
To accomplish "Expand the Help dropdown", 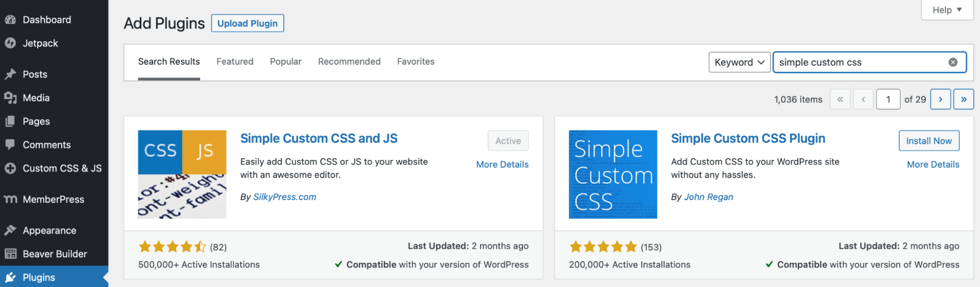I will 947,10.
